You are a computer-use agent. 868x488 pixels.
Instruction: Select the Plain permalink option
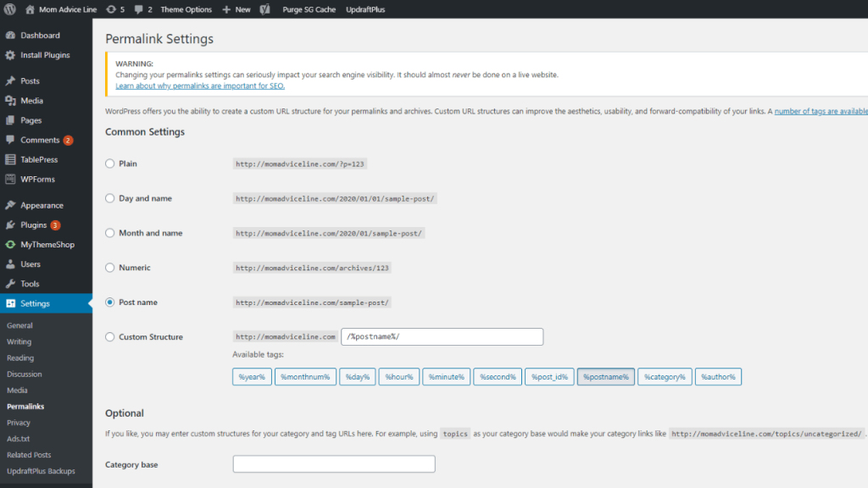pos(109,164)
